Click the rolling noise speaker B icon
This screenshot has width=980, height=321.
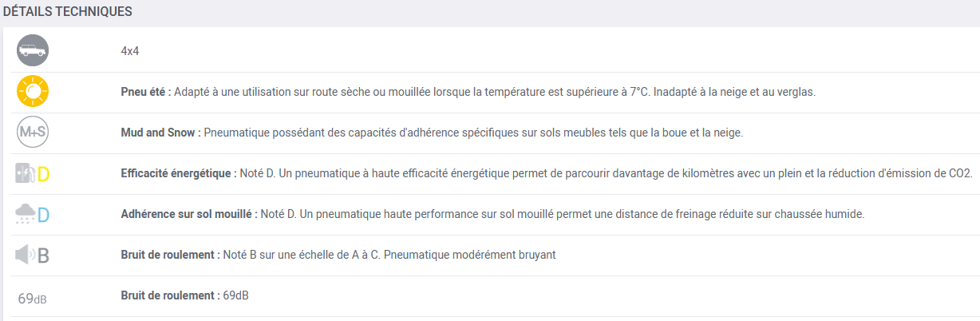point(33,256)
